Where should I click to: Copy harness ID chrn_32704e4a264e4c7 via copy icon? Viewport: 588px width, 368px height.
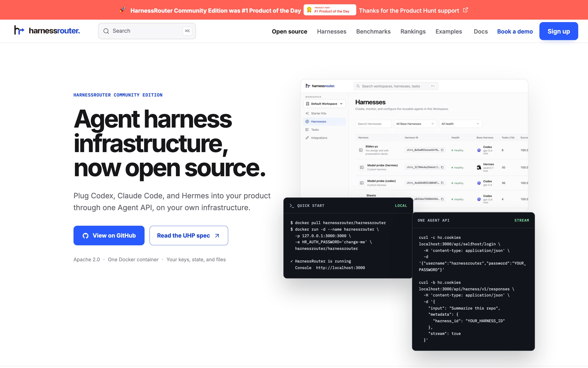coord(442,167)
